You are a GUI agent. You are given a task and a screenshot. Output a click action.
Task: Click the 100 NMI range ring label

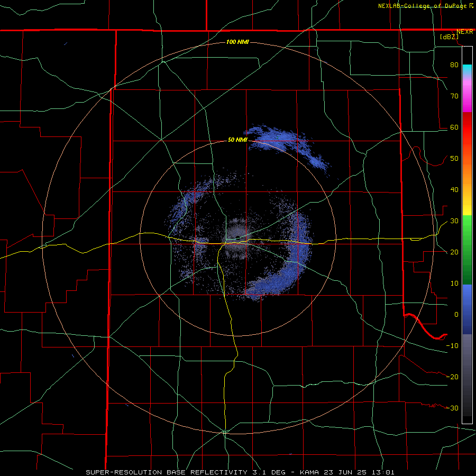[x=237, y=42]
